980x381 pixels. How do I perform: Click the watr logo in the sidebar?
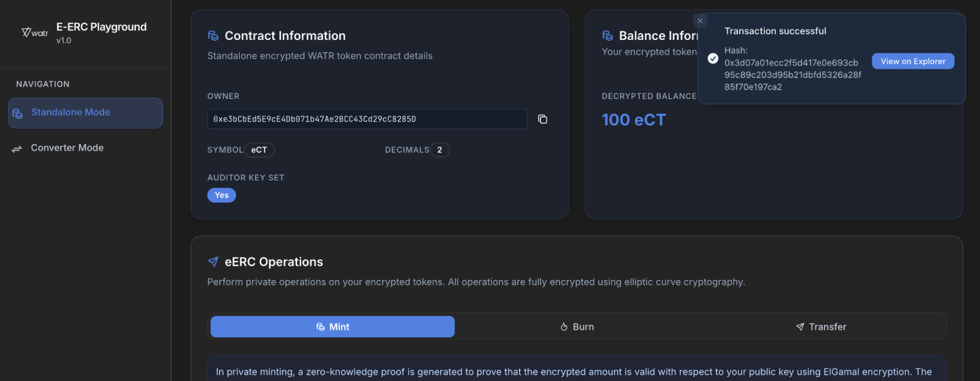[x=35, y=33]
